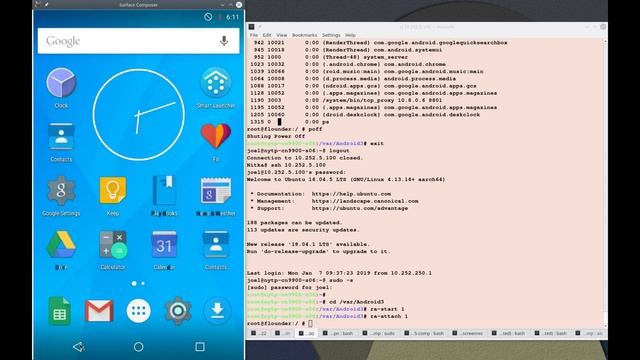640x360 pixels.
Task: Click '188 packages can be updated.' text
Action: pos(295,223)
